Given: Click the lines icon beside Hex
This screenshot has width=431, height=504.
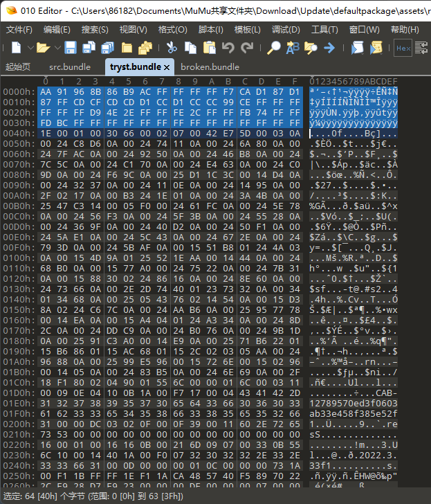Looking at the screenshot, I should [x=421, y=48].
